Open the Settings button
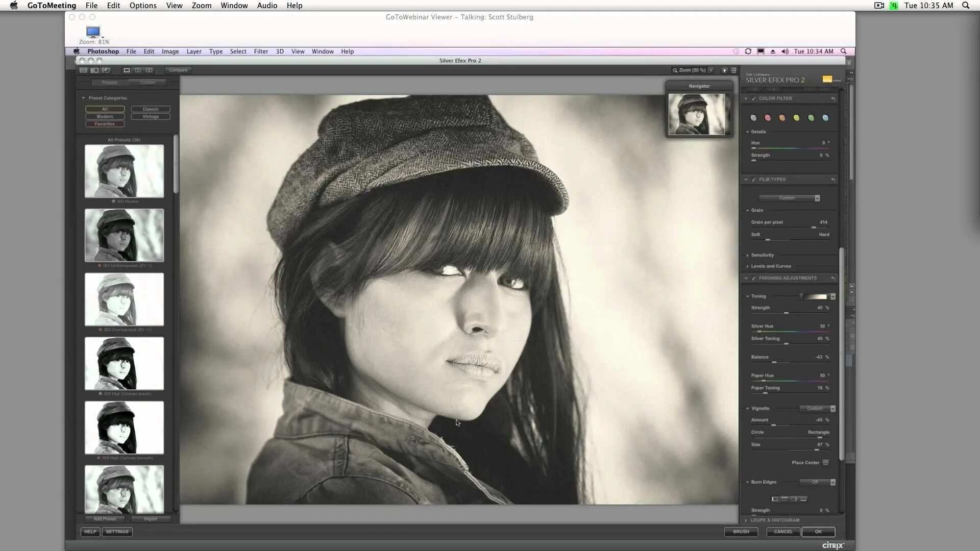 [x=117, y=532]
